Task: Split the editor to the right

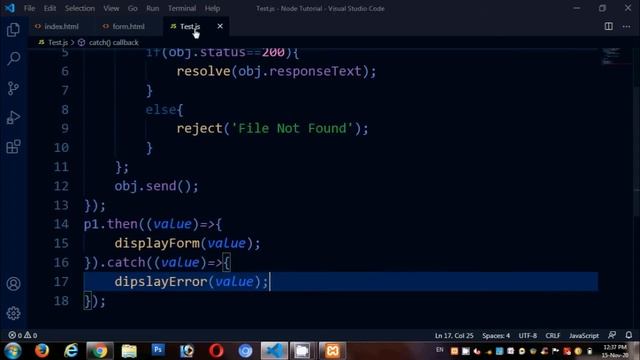Action: (608, 26)
